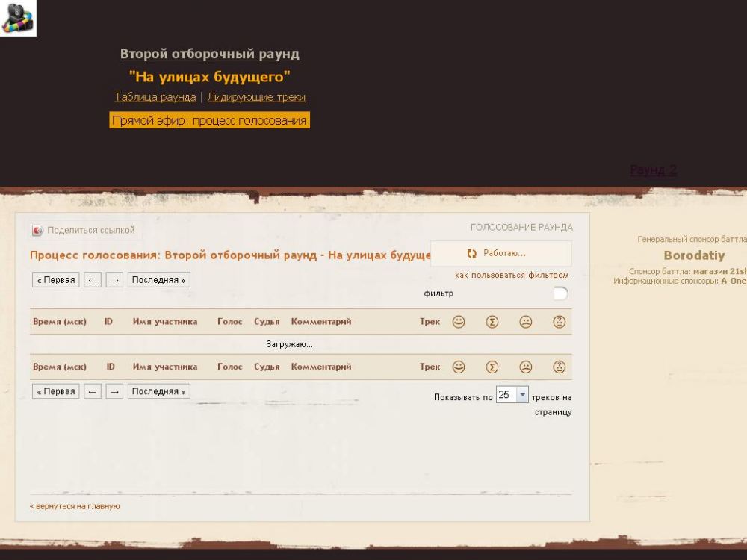
Task: Click the top next-page right arrow button
Action: pyautogui.click(x=114, y=280)
